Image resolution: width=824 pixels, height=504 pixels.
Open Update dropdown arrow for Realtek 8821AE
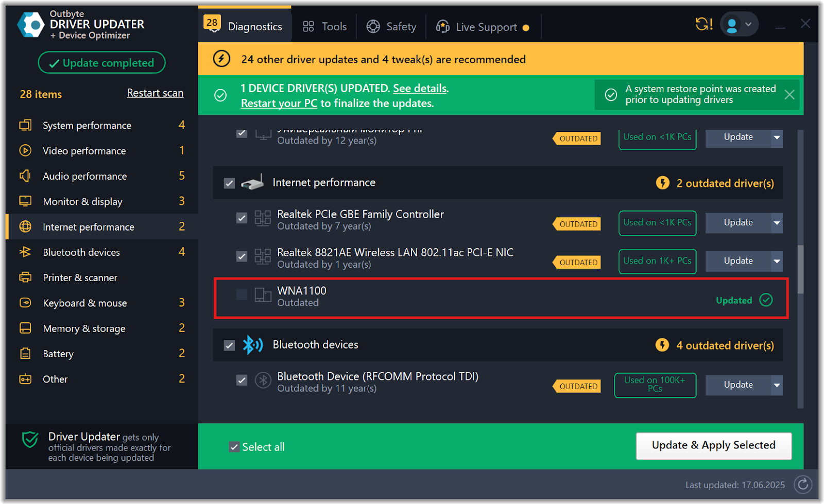click(x=777, y=261)
